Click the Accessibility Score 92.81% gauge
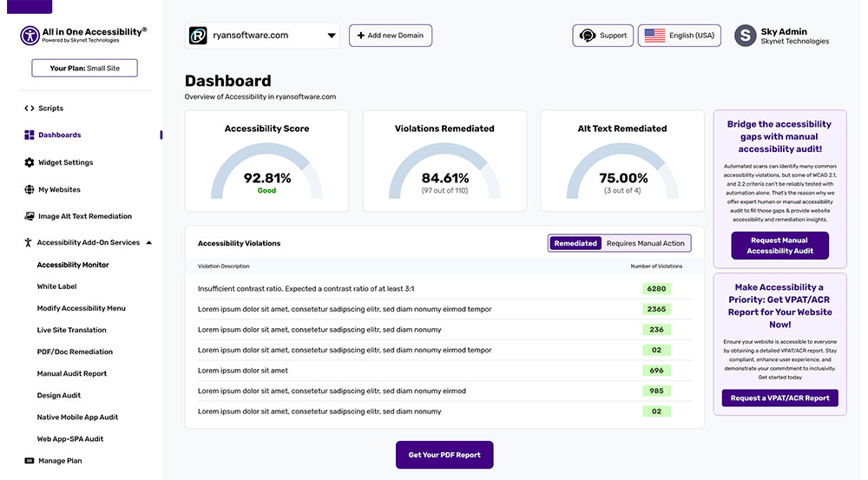The width and height of the screenshot is (868, 480). point(266,172)
